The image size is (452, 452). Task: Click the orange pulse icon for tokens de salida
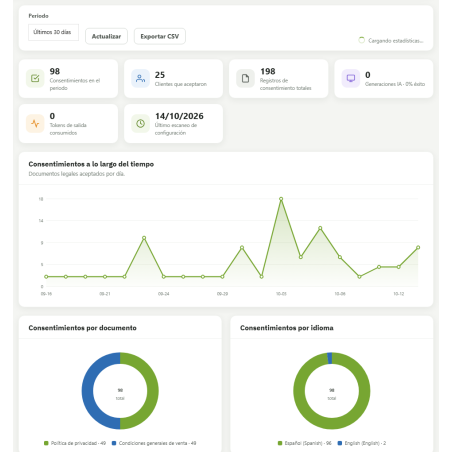click(x=35, y=124)
